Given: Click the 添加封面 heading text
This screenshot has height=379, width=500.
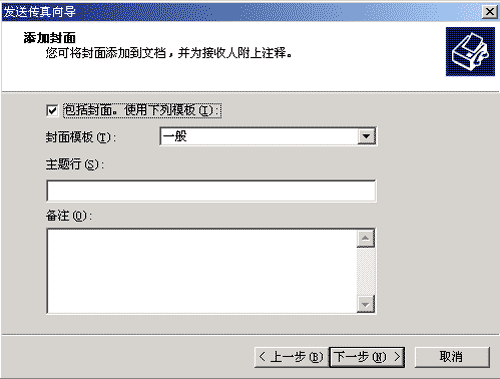Looking at the screenshot, I should tap(50, 38).
